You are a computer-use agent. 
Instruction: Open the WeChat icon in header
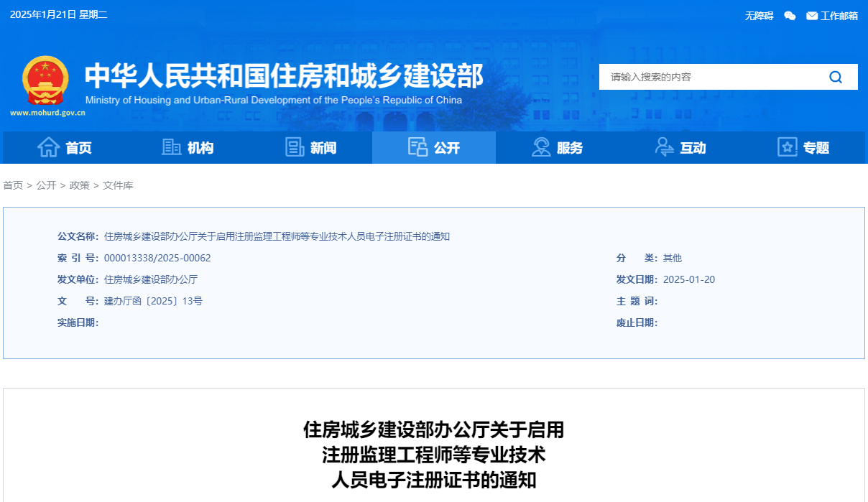[790, 16]
